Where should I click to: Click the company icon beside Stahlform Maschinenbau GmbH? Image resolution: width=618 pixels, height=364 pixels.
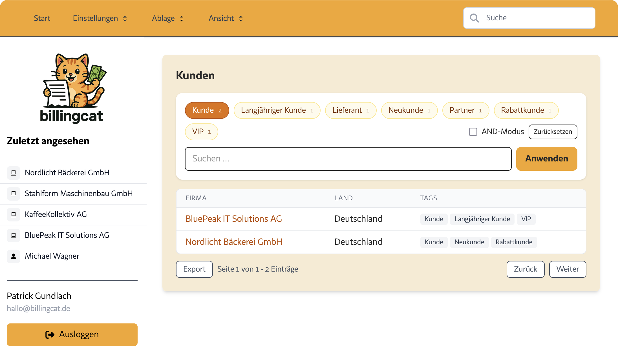(x=13, y=194)
